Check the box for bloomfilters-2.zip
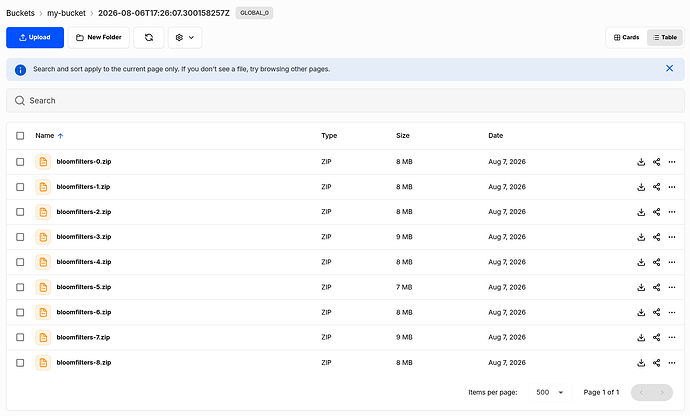 [20, 212]
